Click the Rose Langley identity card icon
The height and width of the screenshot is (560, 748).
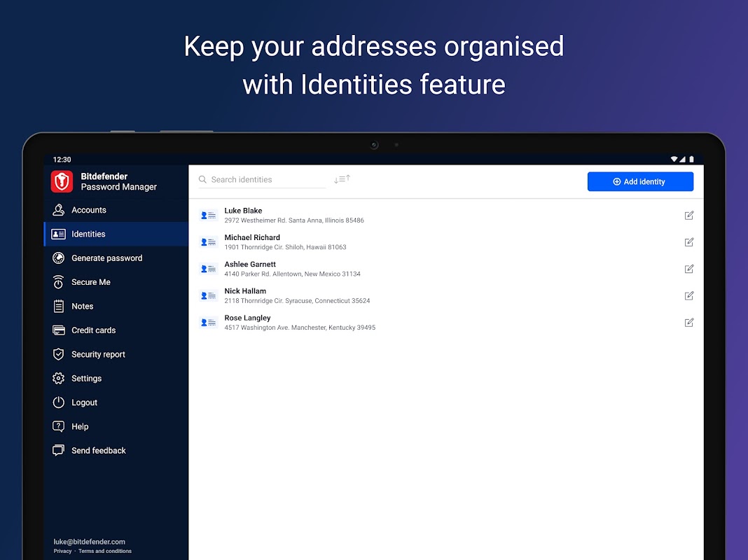209,323
